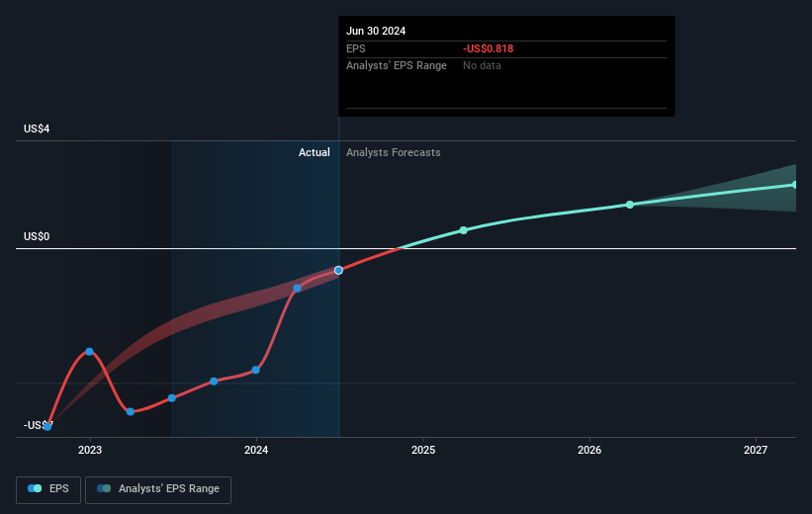Toggle the Analysts' EPS Range legend
812x514 pixels.
point(158,489)
